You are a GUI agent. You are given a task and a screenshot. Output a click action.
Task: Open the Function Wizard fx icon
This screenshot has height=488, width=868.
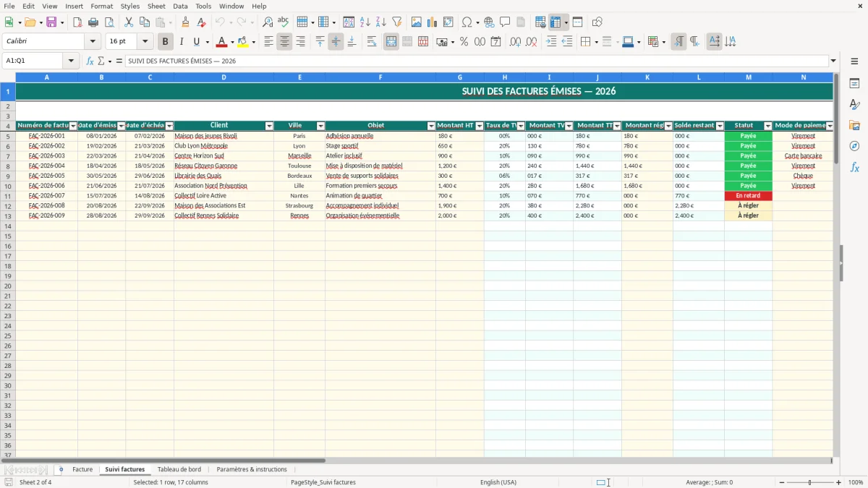90,61
